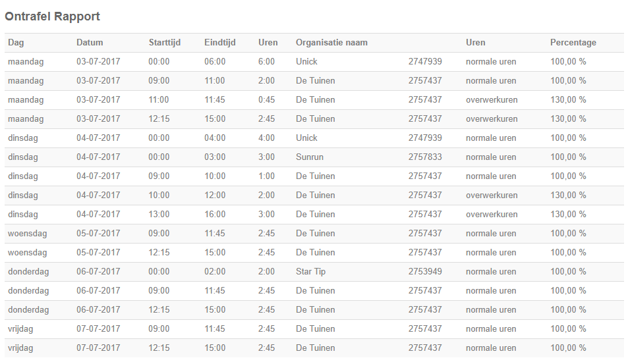628x364 pixels.
Task: Select overwerkuren in the 0:45 hours row
Action: tap(492, 100)
